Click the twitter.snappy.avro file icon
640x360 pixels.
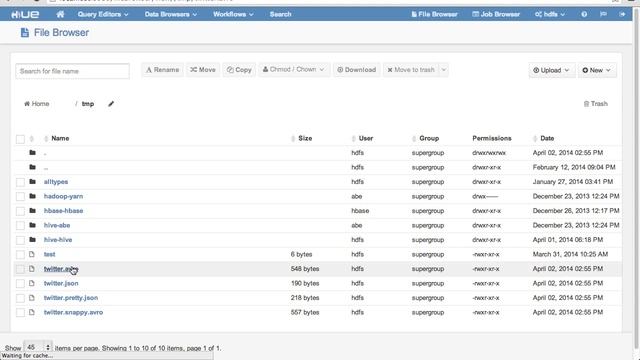click(32, 312)
